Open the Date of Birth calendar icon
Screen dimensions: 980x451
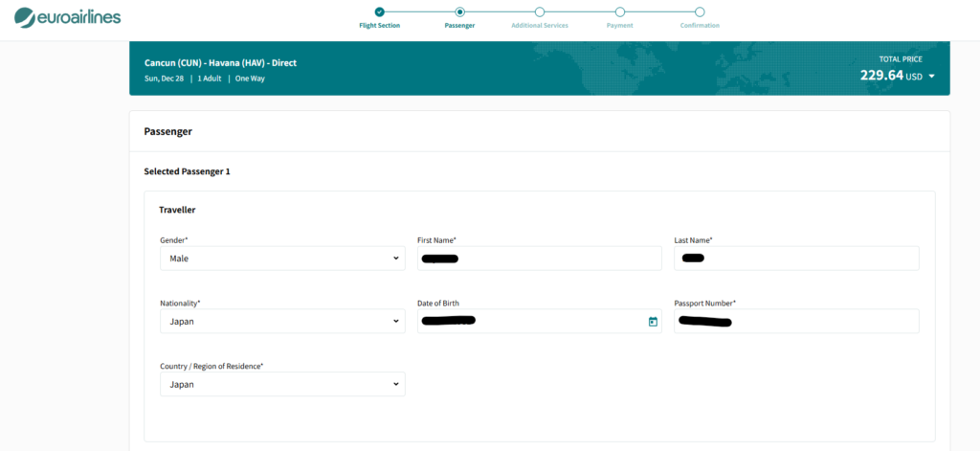pos(653,322)
